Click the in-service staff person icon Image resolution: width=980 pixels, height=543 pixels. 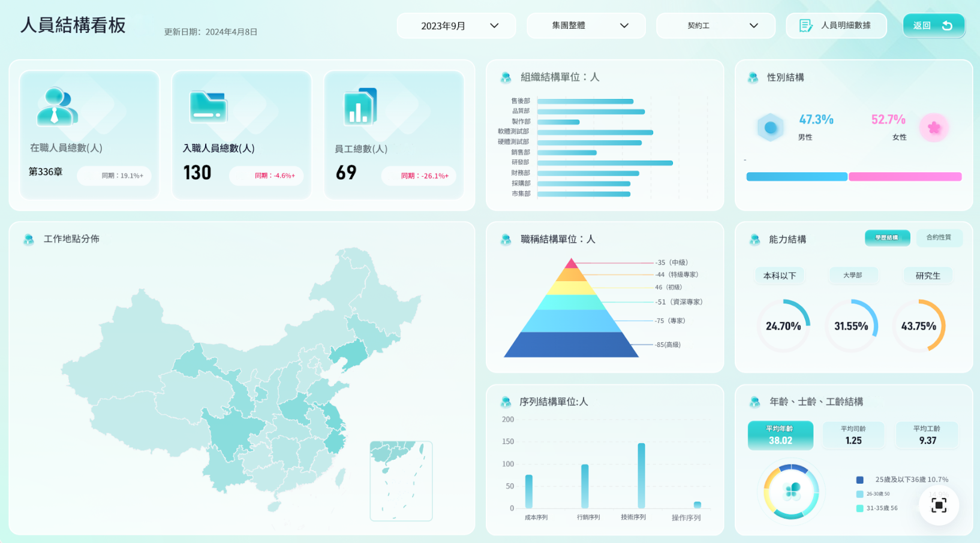coord(56,107)
